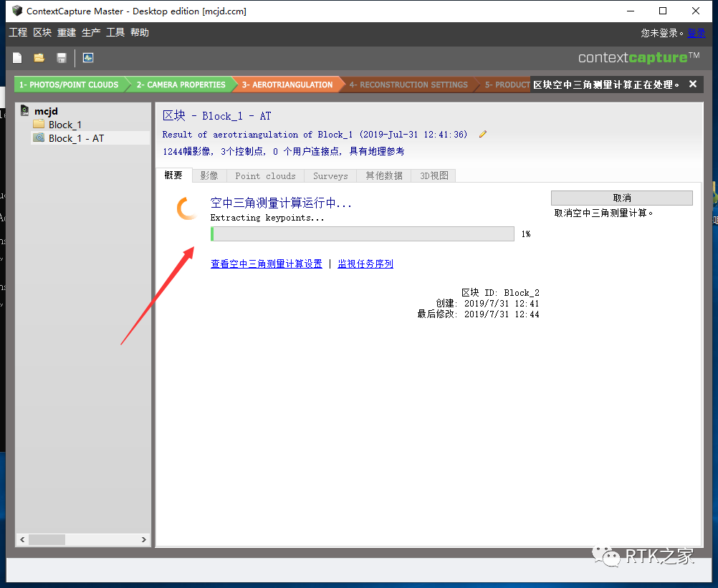Switch to the Surveys tab
Screen dimensions: 718x588
[330, 175]
